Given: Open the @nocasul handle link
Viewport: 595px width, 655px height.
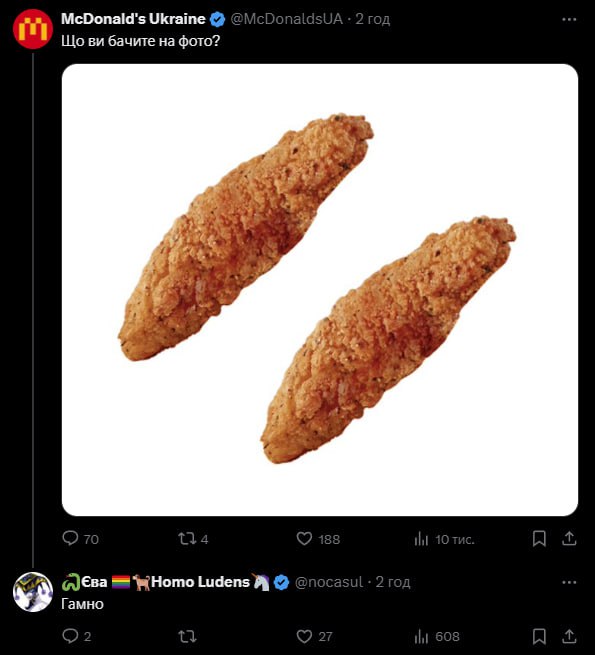Looking at the screenshot, I should (x=329, y=582).
